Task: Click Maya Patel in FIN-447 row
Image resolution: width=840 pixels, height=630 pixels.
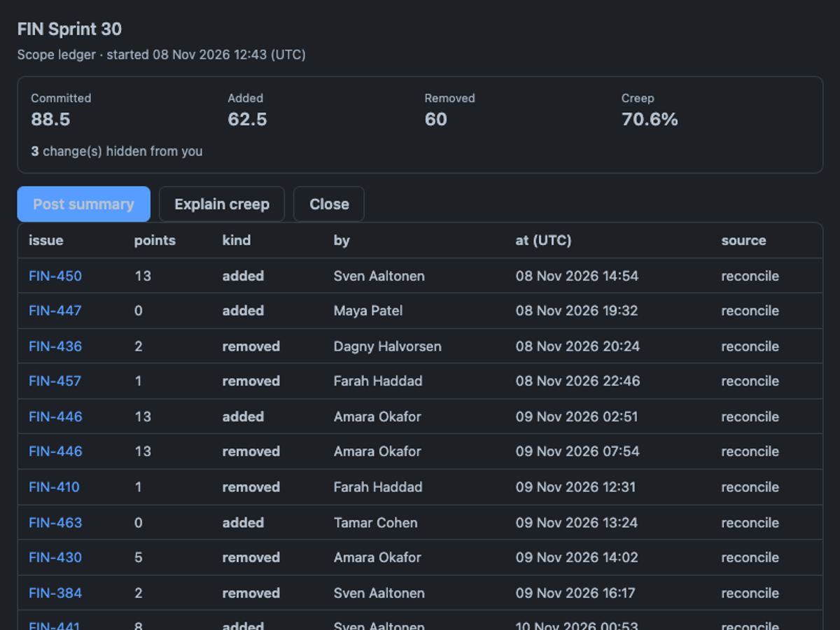Action: (368, 311)
